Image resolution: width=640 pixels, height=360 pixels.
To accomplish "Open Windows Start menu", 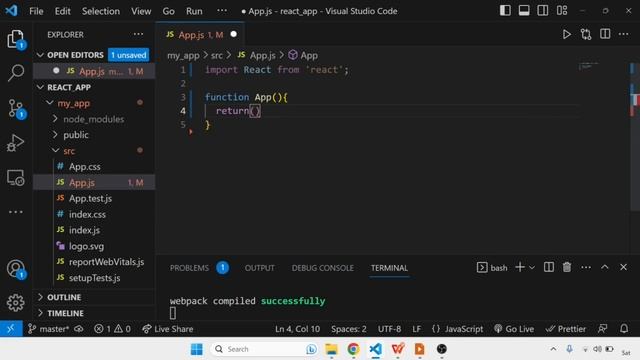I will click(196, 349).
